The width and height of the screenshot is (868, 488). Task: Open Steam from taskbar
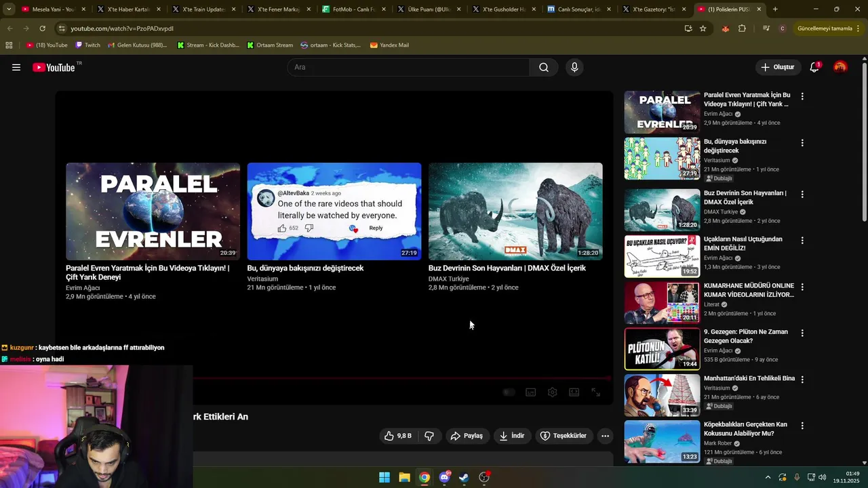(x=464, y=477)
